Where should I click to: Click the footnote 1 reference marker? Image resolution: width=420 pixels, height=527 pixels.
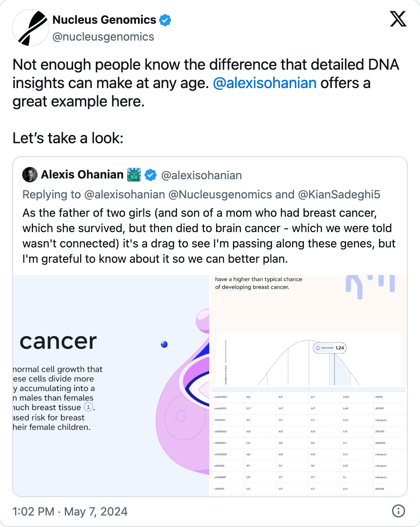(x=88, y=407)
